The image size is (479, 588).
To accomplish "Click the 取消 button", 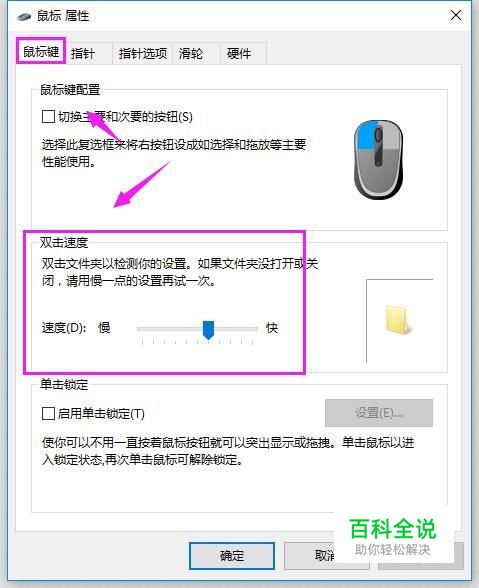I will coord(326,555).
